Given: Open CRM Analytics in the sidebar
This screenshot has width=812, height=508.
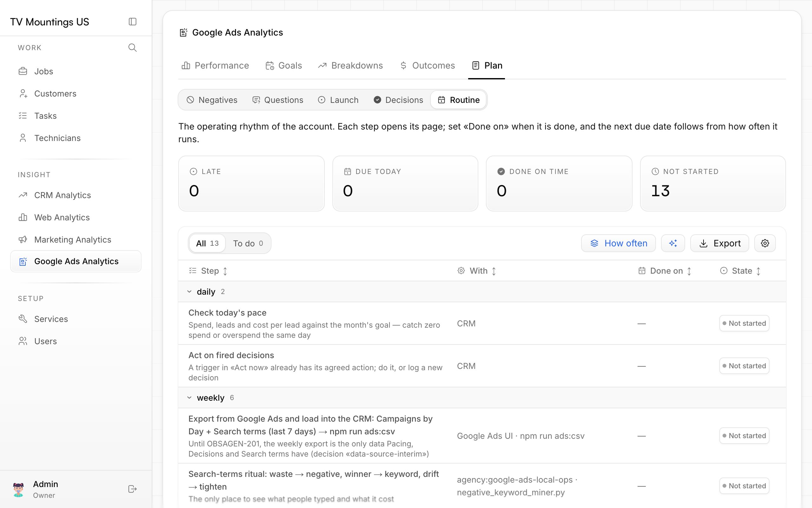Looking at the screenshot, I should point(76,195).
